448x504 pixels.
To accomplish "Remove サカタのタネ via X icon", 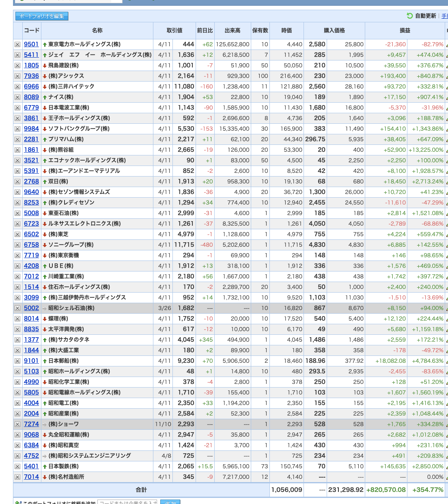I will click(x=17, y=340).
